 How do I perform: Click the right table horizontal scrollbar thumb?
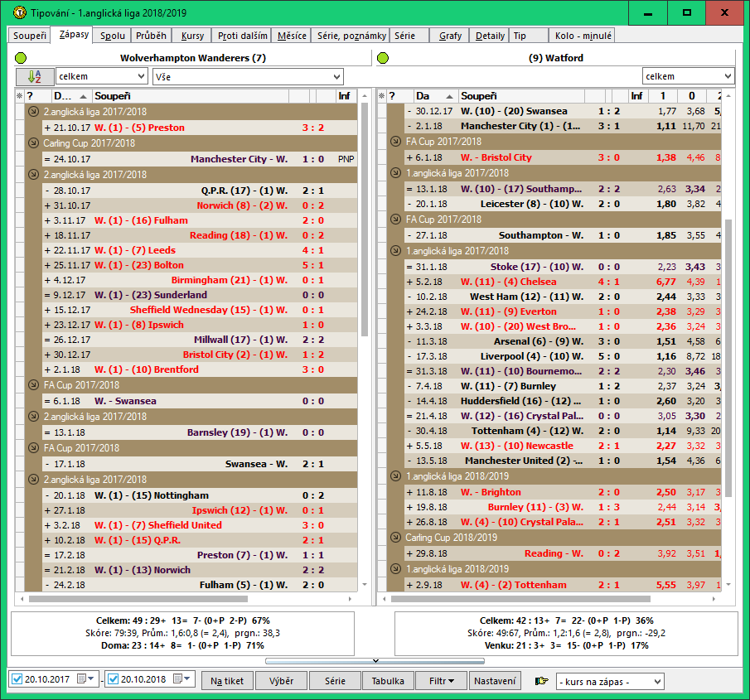(x=520, y=599)
